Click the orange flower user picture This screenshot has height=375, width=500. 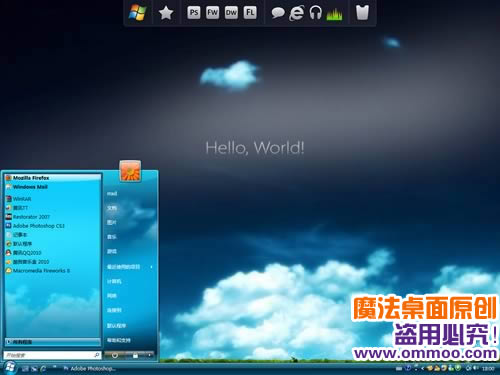[130, 171]
